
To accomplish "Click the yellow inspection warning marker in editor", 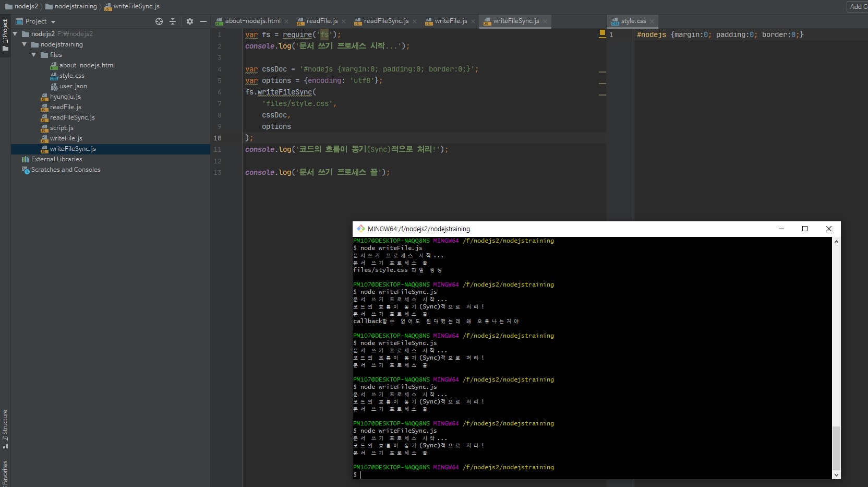I will point(602,33).
